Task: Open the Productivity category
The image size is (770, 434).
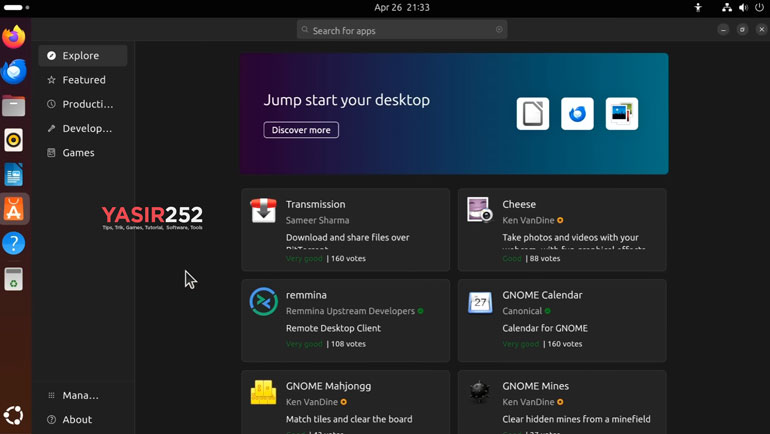Action: coord(82,104)
